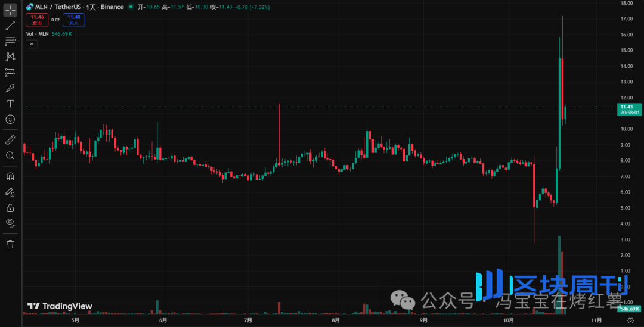Select the crosshair cursor tool
644x327 pixels.
tap(10, 10)
